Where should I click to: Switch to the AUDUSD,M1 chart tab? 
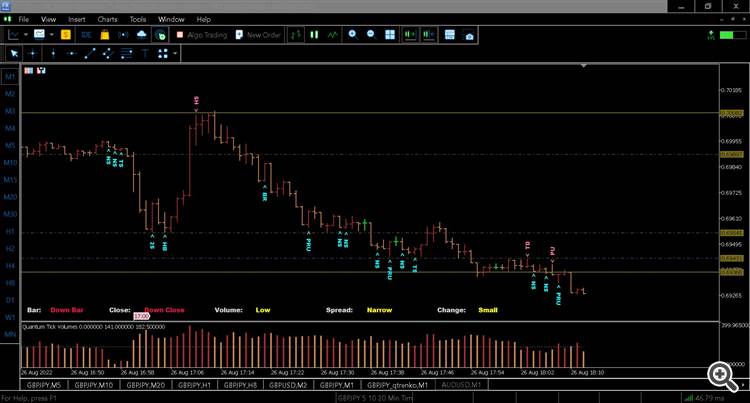[x=461, y=385]
